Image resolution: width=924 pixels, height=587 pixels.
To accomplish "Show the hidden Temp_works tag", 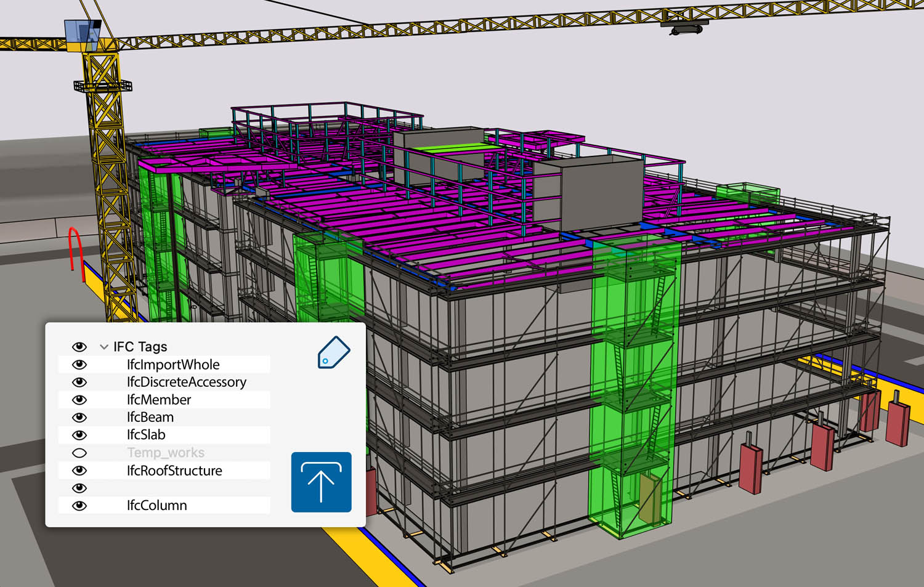I will coord(79,453).
